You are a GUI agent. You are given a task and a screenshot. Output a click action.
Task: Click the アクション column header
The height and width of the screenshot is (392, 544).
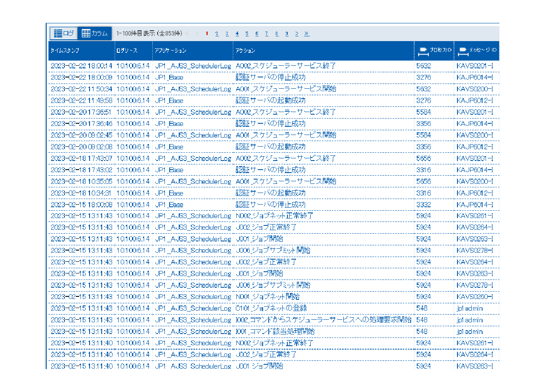(x=245, y=51)
